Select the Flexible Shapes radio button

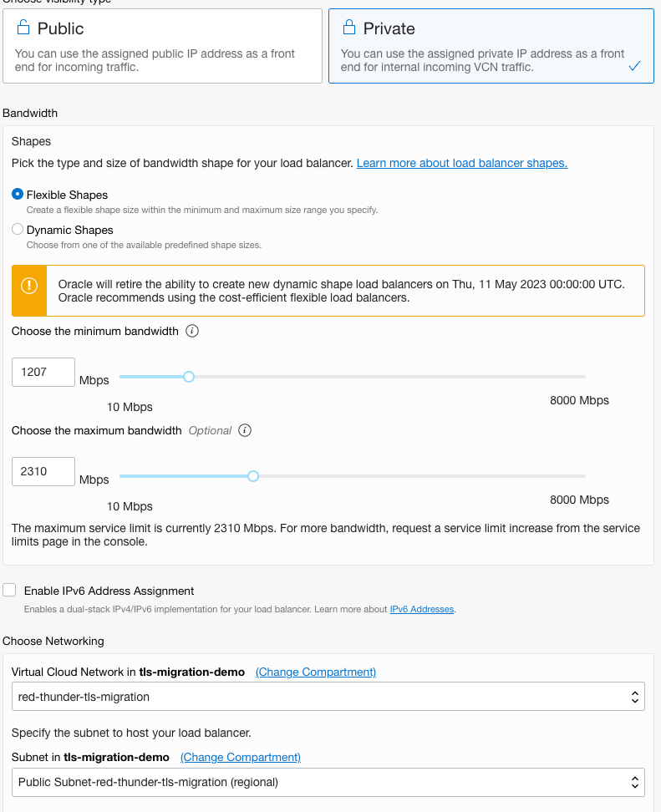click(18, 195)
